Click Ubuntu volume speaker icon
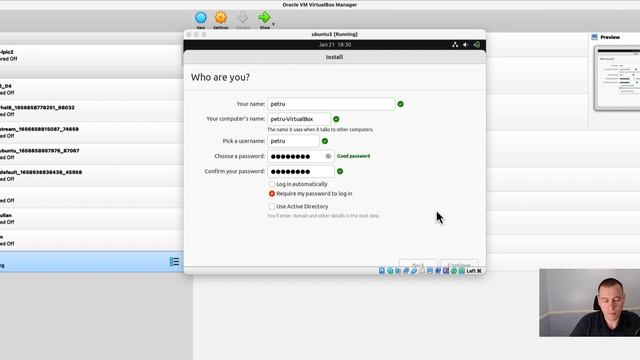This screenshot has height=360, width=640. coord(466,45)
